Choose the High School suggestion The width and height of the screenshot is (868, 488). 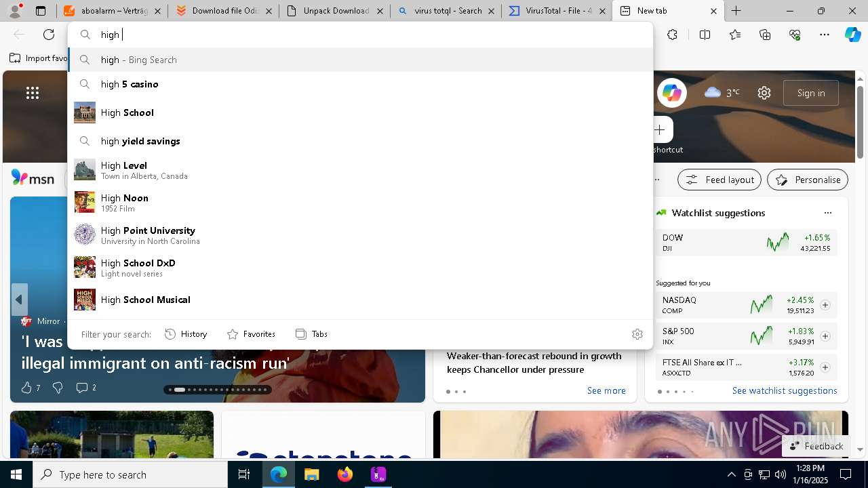[x=360, y=113]
